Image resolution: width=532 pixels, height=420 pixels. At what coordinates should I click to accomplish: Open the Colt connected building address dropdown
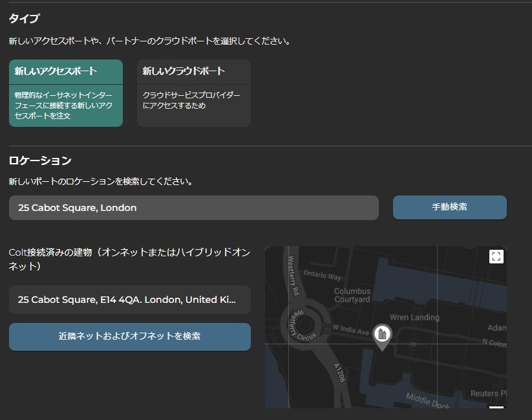click(130, 300)
